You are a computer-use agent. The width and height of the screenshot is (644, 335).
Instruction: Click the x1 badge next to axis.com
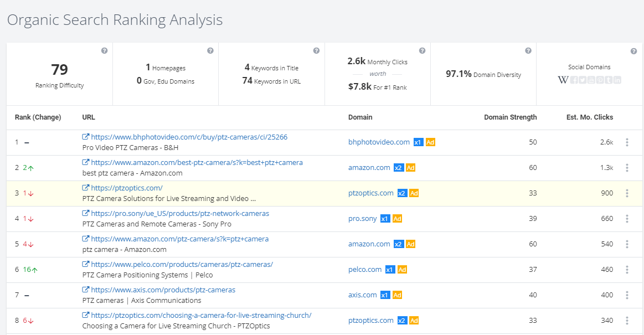385,295
